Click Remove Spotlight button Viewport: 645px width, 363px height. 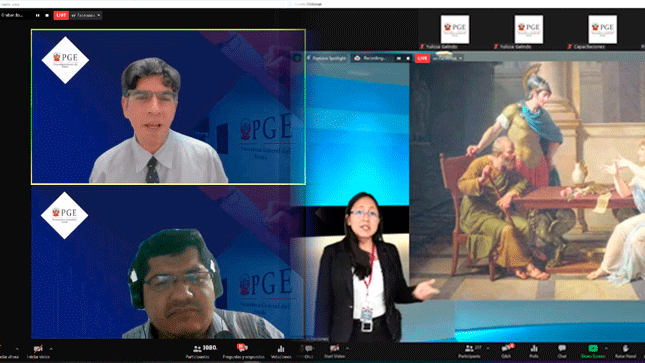coord(327,58)
